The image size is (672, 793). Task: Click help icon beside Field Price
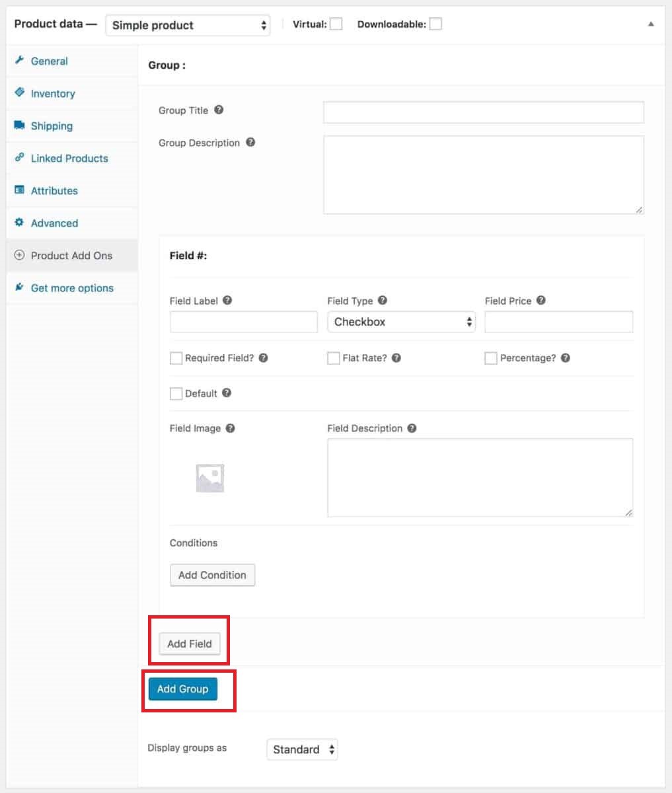pyautogui.click(x=541, y=300)
